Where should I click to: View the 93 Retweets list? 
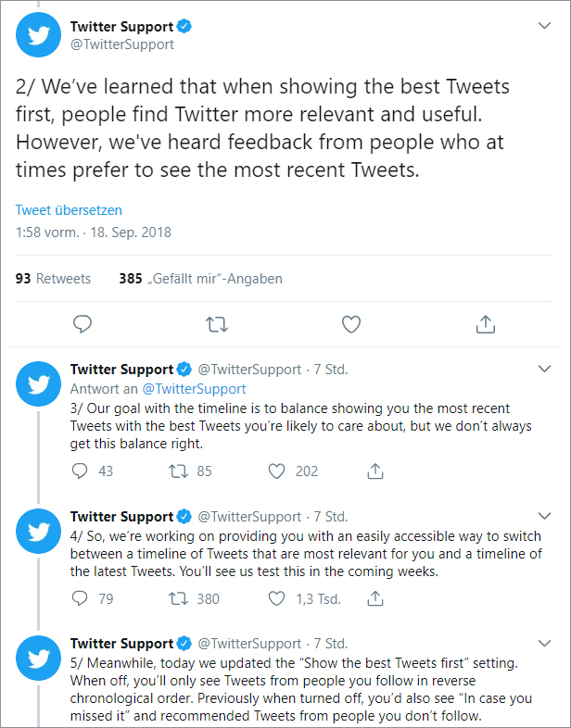[54, 278]
